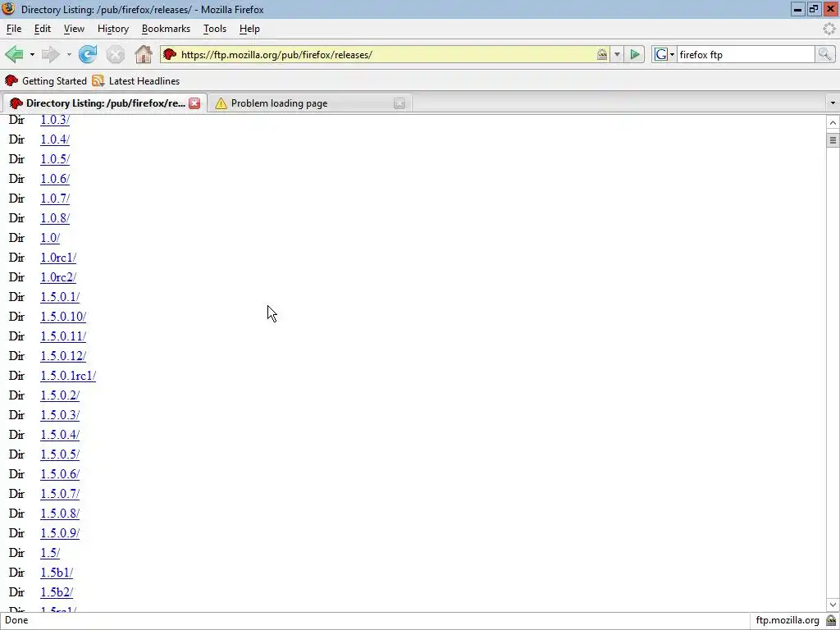Close the Directory Listing tab
Image resolution: width=840 pixels, height=630 pixels.
[x=194, y=103]
